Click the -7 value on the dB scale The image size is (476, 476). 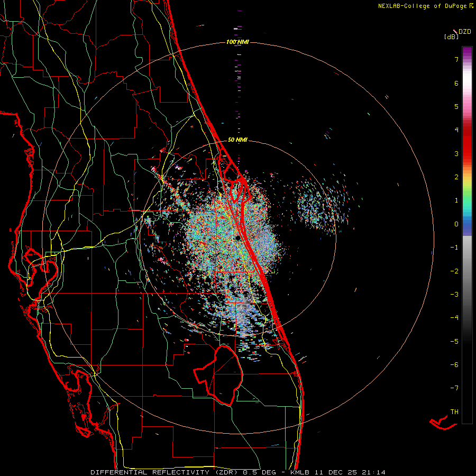point(454,388)
